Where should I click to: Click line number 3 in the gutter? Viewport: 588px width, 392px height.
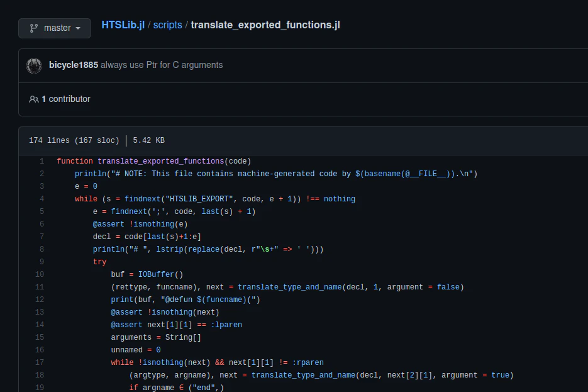42,186
